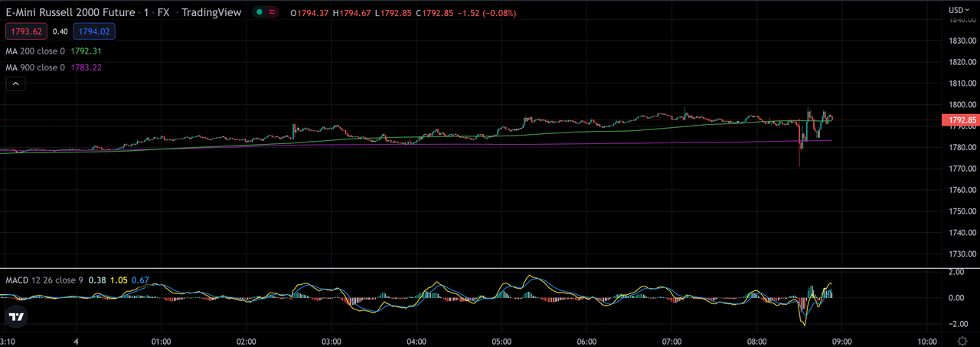This screenshot has width=980, height=347.
Task: Click the TradingView logo badge
Action: [x=16, y=316]
